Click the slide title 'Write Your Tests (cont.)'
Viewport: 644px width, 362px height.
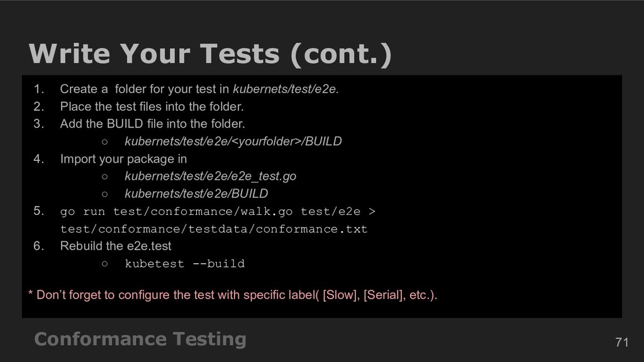tap(210, 54)
